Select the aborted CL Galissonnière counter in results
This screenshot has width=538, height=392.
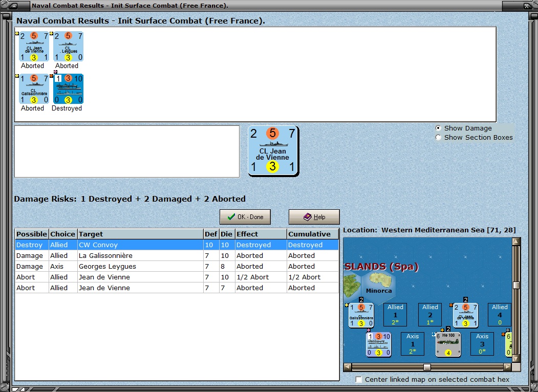(34, 89)
